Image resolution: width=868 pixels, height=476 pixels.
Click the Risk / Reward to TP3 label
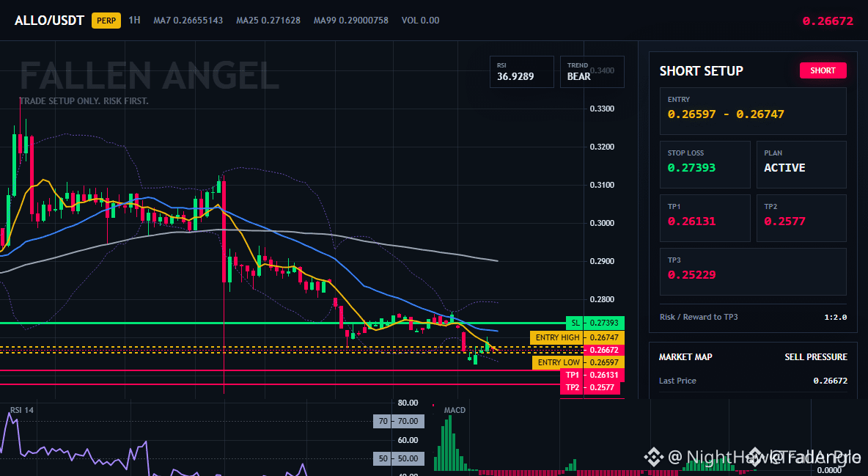(x=699, y=317)
